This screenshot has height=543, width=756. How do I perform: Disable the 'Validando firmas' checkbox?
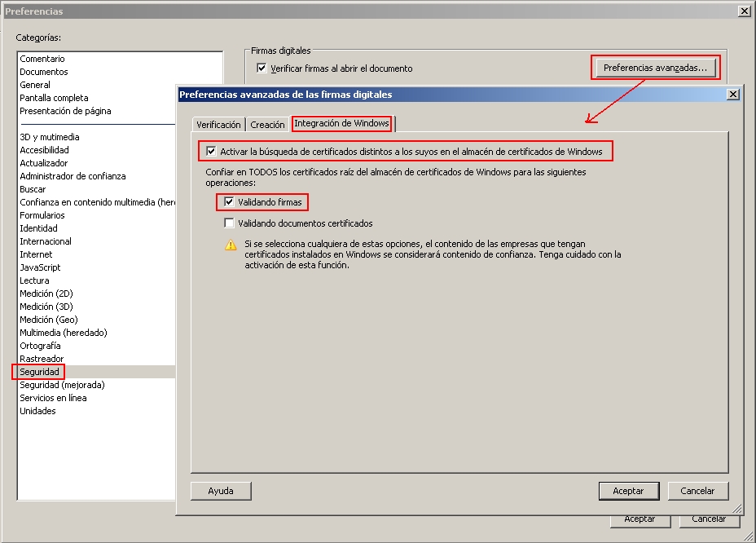(x=229, y=202)
